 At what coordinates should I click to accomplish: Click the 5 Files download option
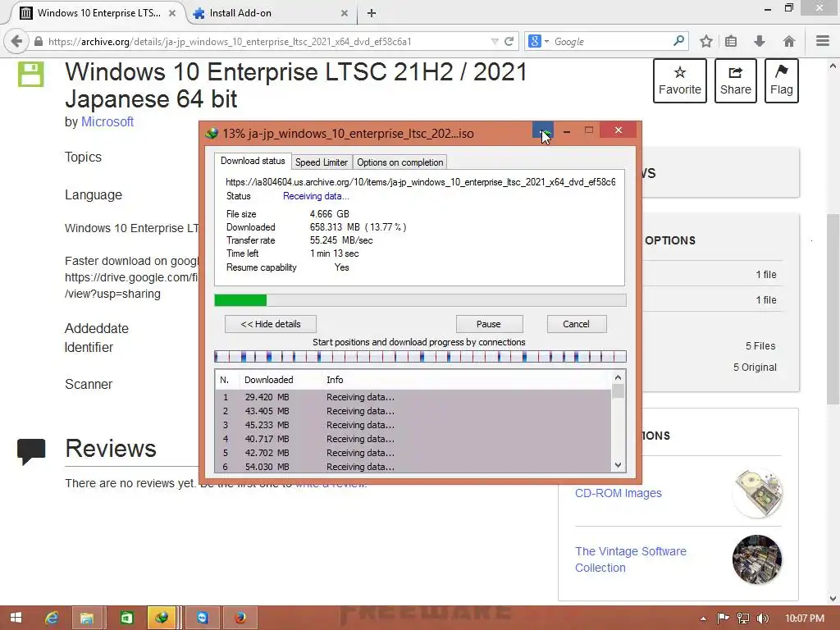click(760, 346)
